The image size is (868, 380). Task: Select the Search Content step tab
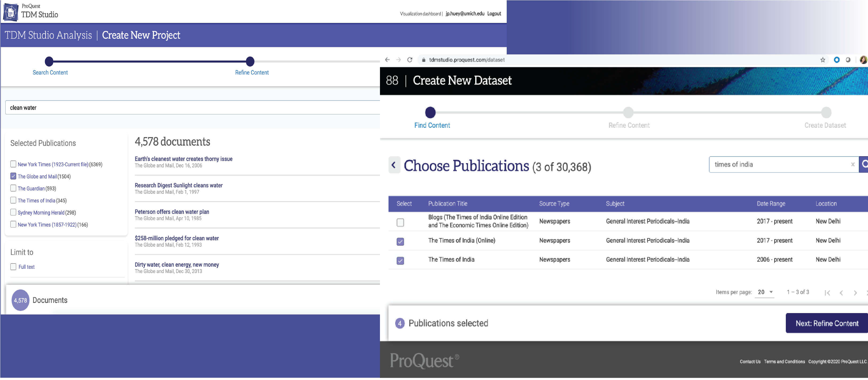[50, 61]
